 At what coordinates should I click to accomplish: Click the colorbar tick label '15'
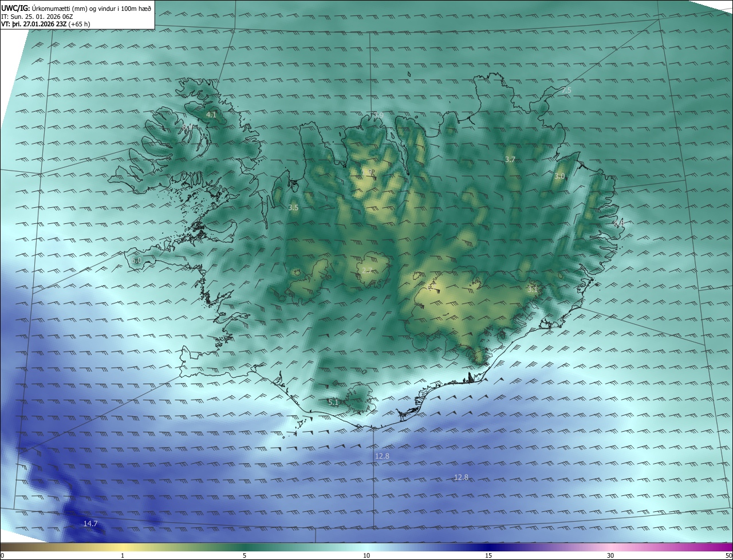pyautogui.click(x=488, y=555)
